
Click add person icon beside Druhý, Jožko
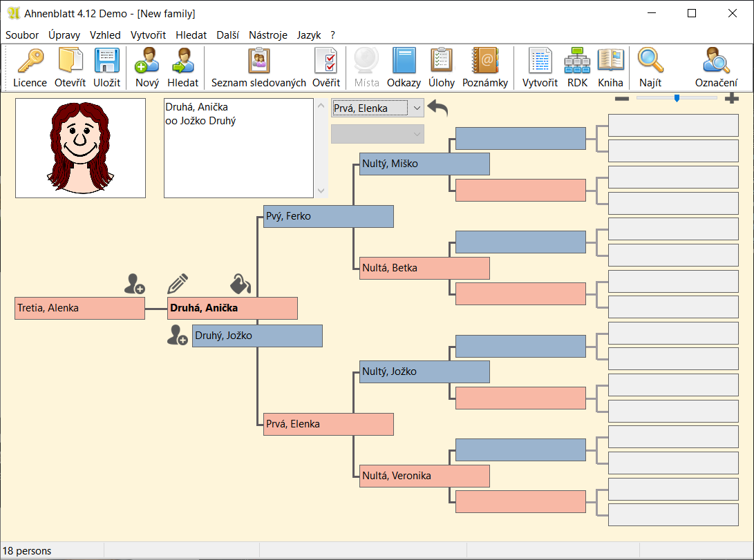(x=178, y=336)
